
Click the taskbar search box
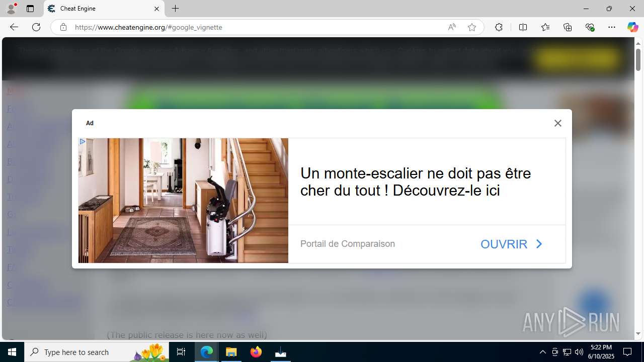(x=97, y=352)
